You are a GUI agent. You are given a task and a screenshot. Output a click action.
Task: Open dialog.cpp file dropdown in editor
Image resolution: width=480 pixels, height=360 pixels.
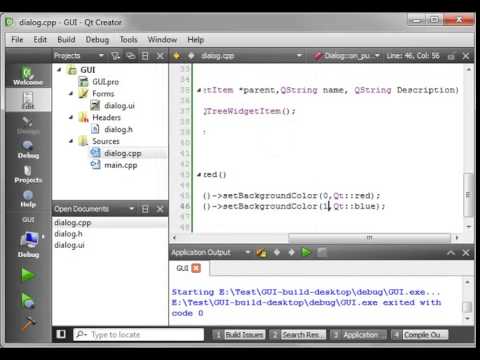pos(251,56)
